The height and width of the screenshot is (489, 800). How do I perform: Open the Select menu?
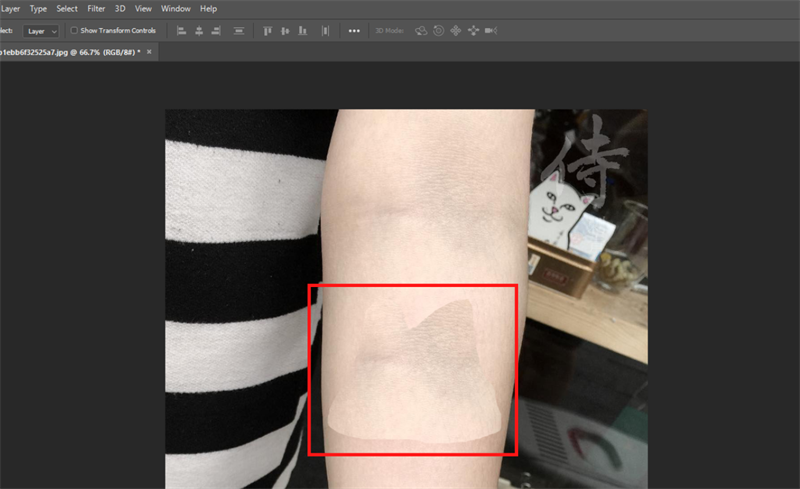tap(67, 8)
